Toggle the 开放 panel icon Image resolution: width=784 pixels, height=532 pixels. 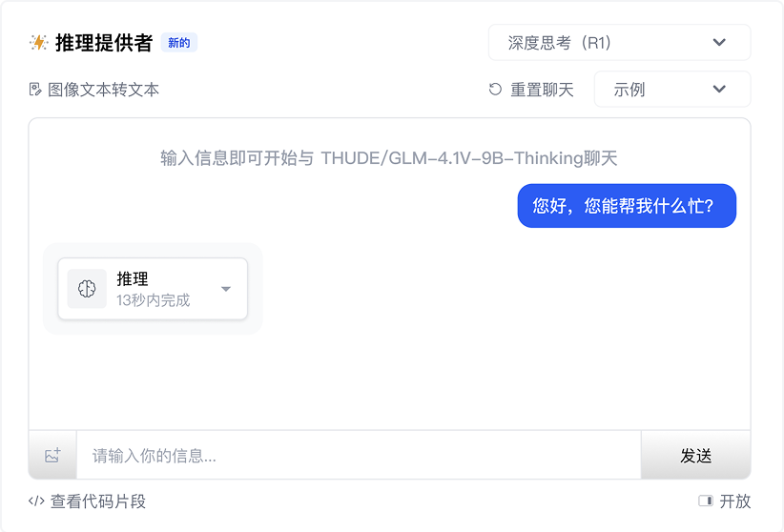pyautogui.click(x=706, y=501)
